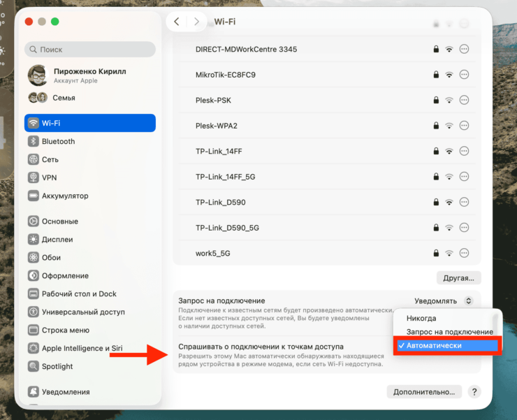Click the lock icon for work5_5G
Viewport: 517px width, 420px height.
click(x=436, y=253)
